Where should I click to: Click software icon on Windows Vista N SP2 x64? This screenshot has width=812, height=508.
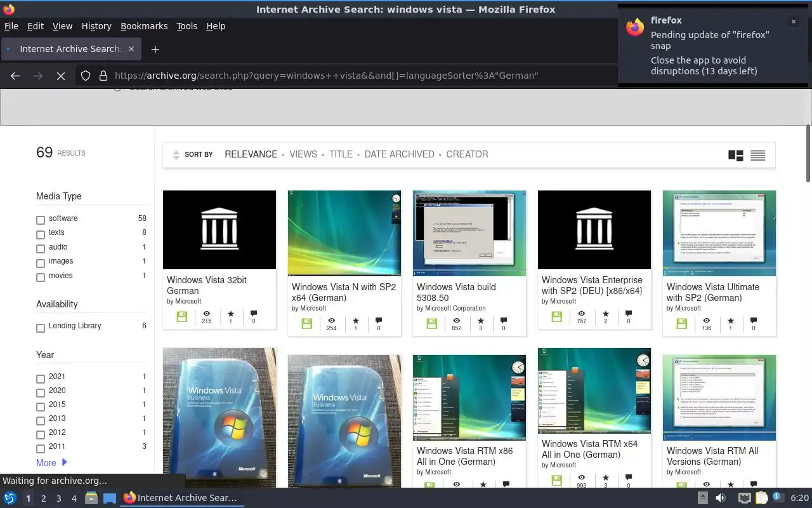[307, 323]
